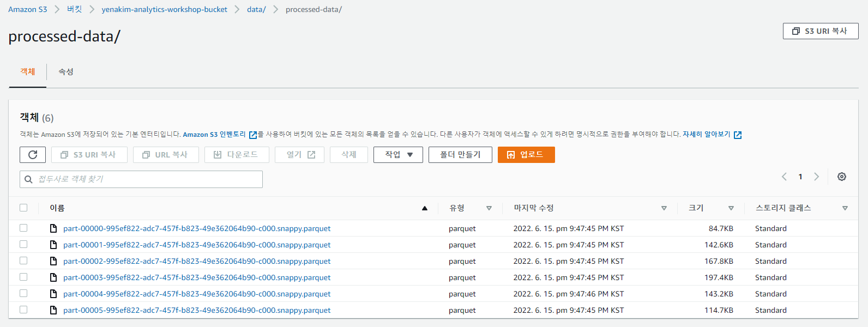868x327 pixels.
Task: Open yenakim-analytics-workshop-bucket breadcrumb
Action: click(165, 9)
